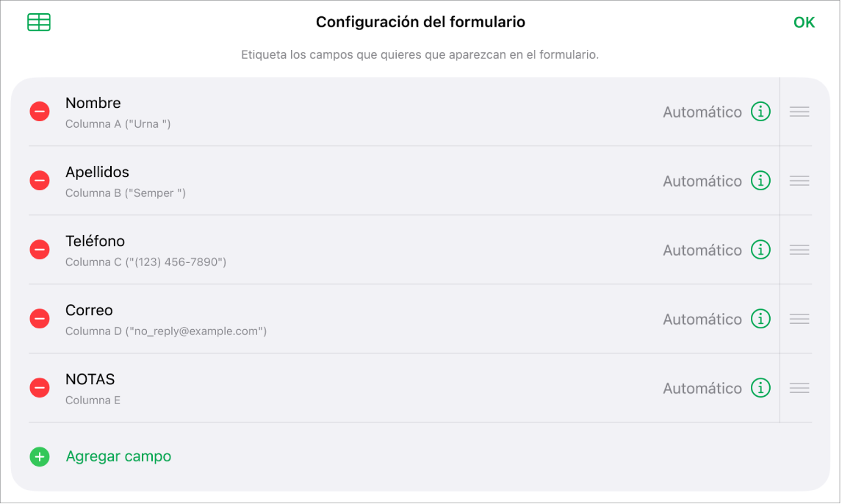
Task: Open the table view via the green table icon
Action: point(38,22)
